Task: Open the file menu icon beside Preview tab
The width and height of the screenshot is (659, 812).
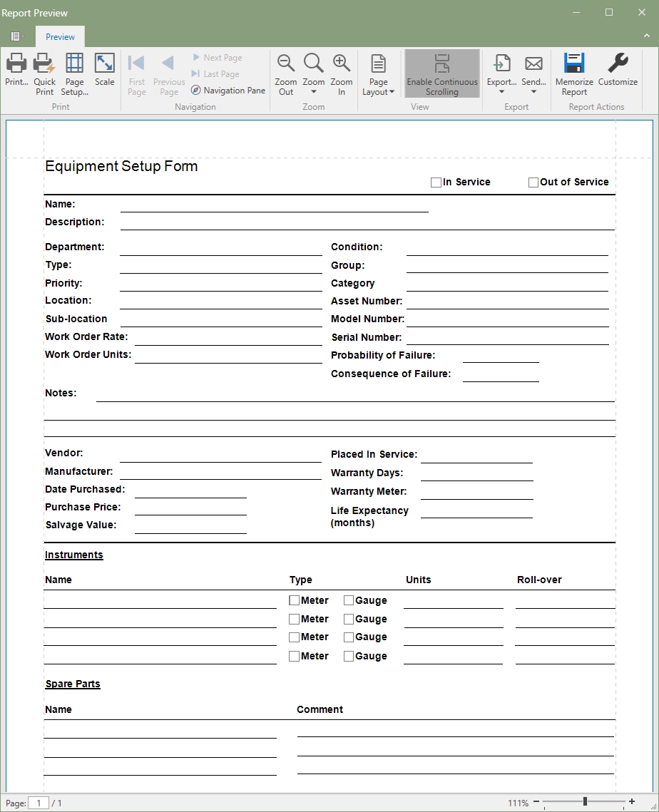Action: tap(16, 36)
